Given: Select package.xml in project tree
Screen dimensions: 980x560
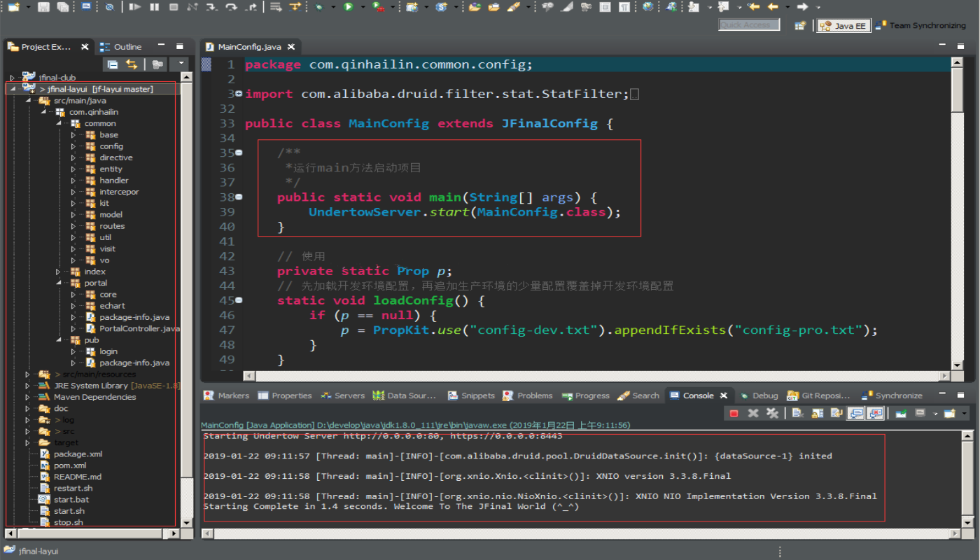Looking at the screenshot, I should 78,454.
